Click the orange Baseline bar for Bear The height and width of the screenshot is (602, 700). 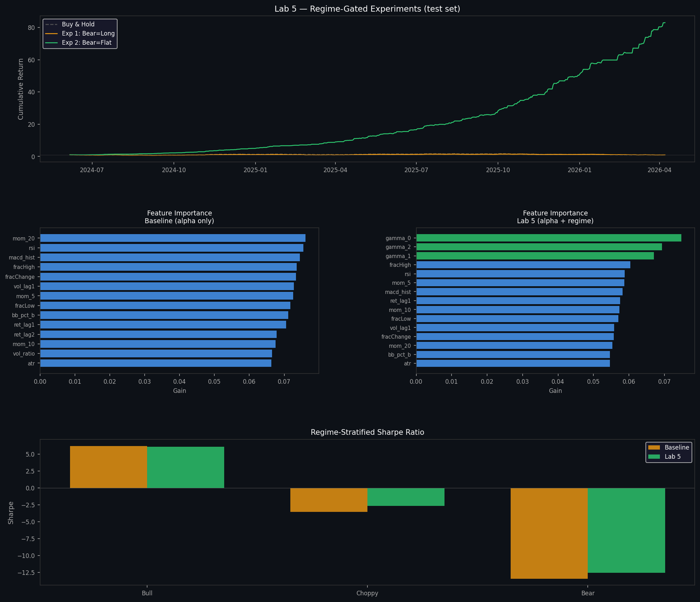(x=549, y=533)
